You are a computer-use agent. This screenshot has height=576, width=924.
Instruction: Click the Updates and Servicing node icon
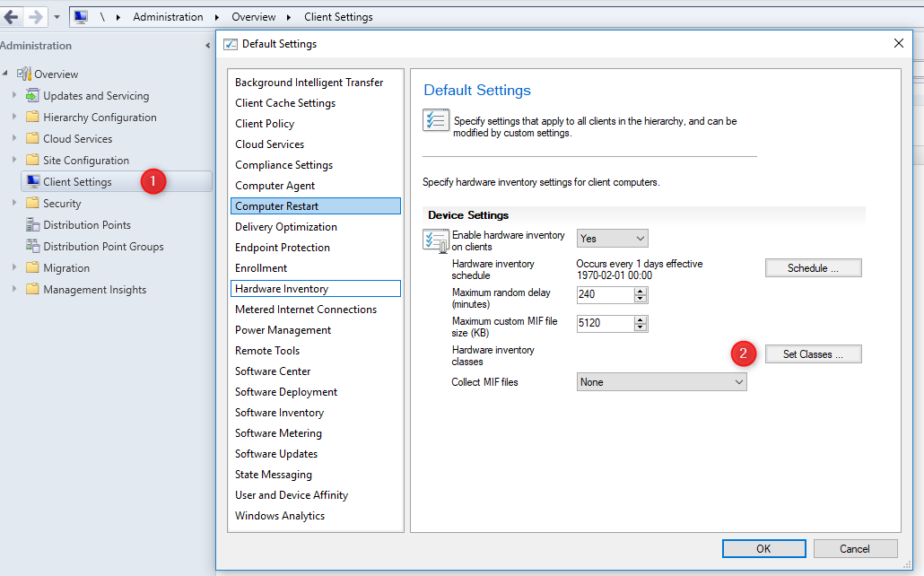tap(32, 95)
